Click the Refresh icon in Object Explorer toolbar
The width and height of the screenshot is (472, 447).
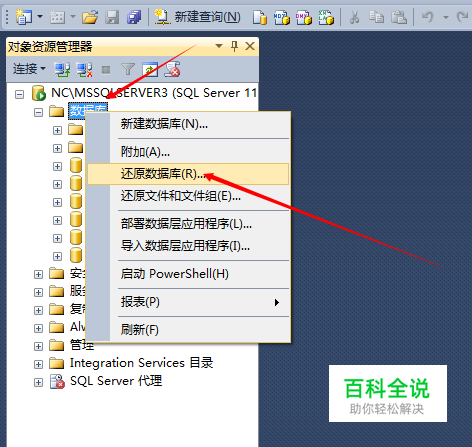coord(150,69)
